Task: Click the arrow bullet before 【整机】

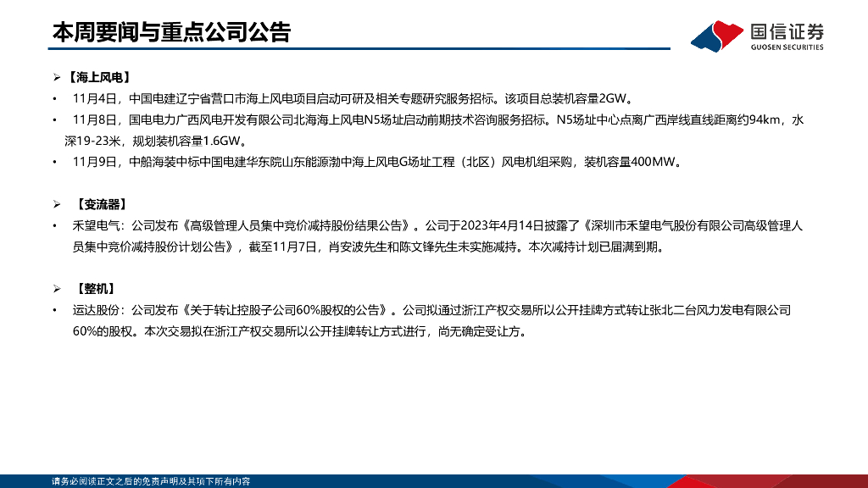Action: click(57, 289)
